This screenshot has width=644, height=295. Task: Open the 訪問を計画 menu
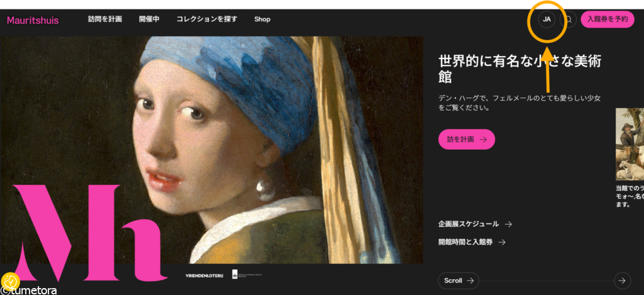click(105, 19)
